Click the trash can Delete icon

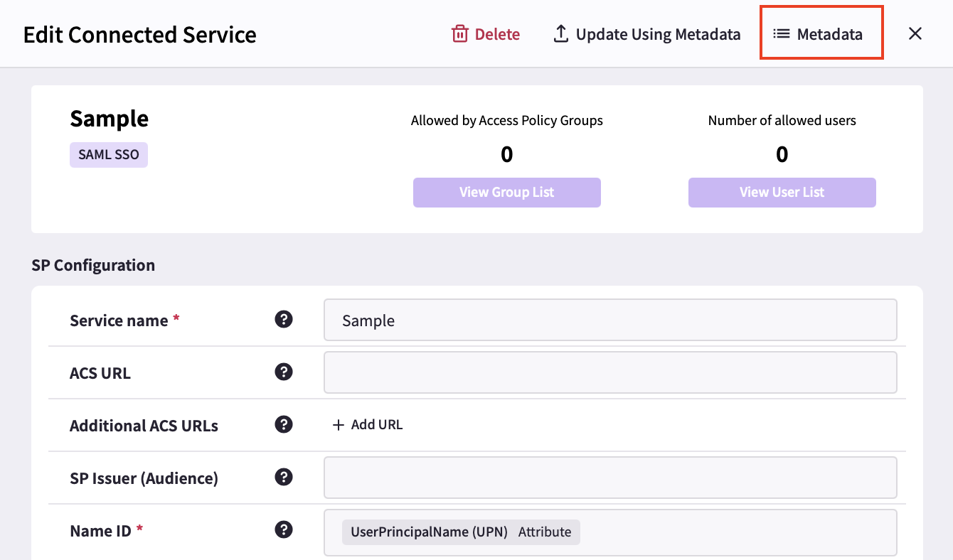[460, 33]
